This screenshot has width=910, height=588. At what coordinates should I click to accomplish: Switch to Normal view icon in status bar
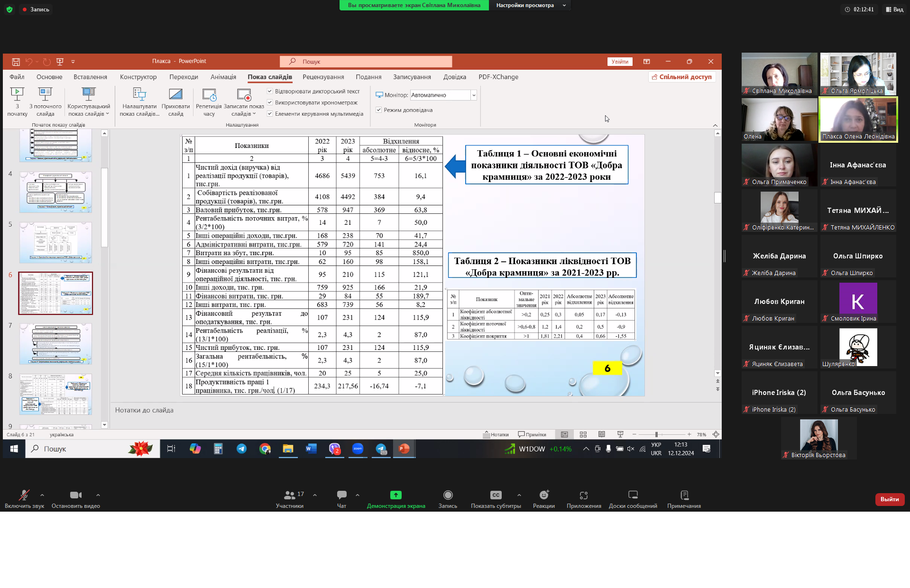pyautogui.click(x=564, y=434)
